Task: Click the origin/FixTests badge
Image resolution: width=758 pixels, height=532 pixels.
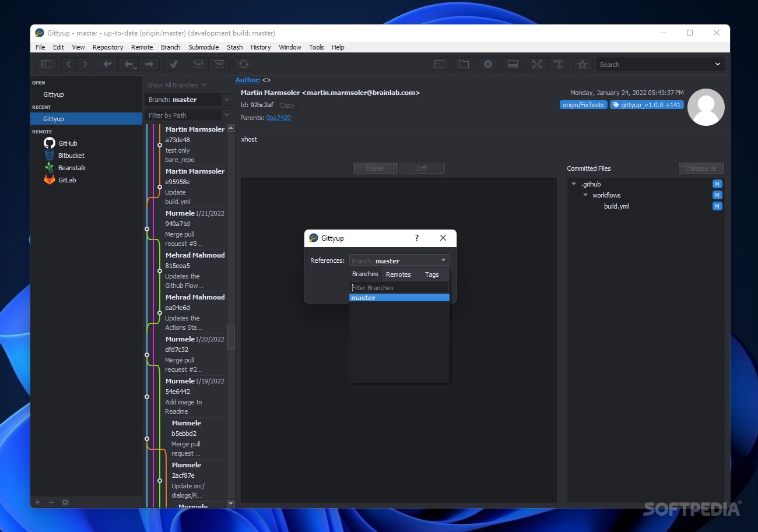Action: click(583, 105)
